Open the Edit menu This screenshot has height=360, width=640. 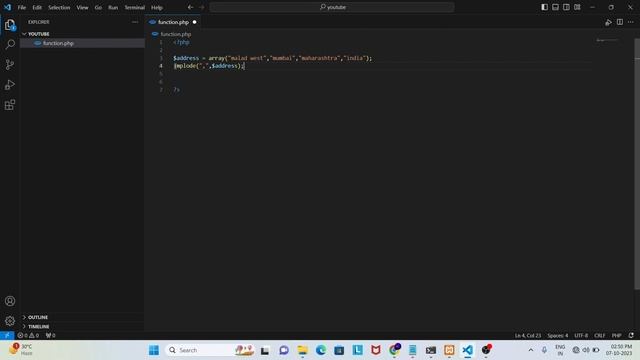pos(37,7)
